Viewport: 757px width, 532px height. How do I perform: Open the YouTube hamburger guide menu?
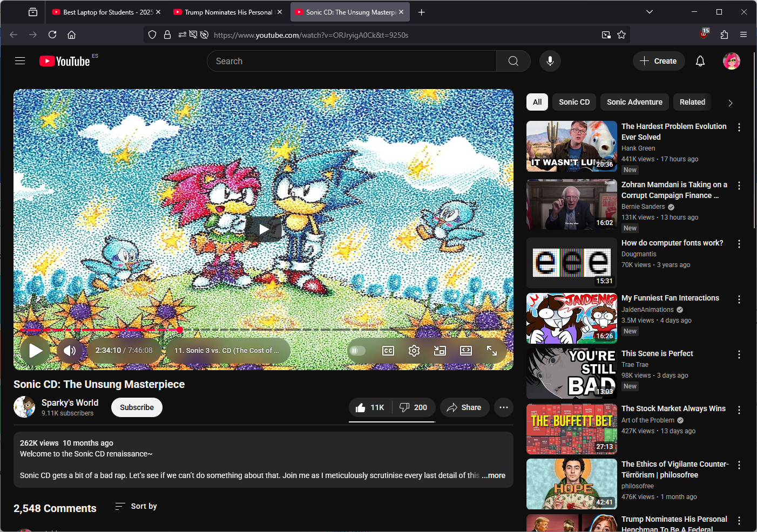coord(20,61)
